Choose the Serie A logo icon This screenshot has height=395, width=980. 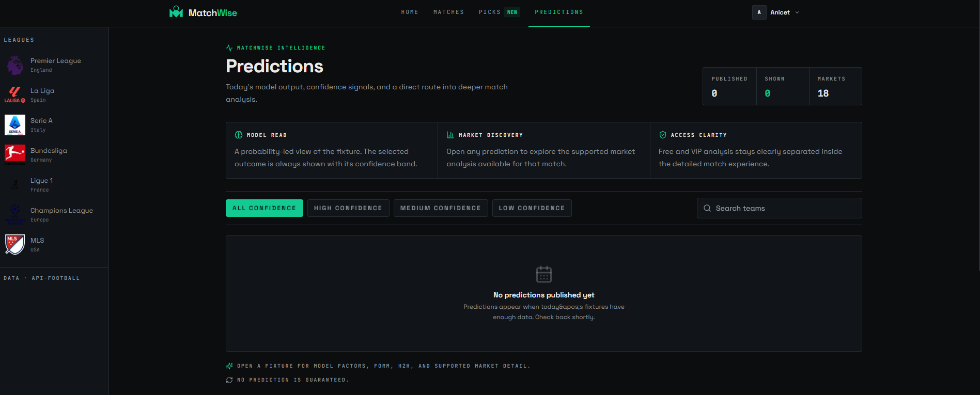15,125
